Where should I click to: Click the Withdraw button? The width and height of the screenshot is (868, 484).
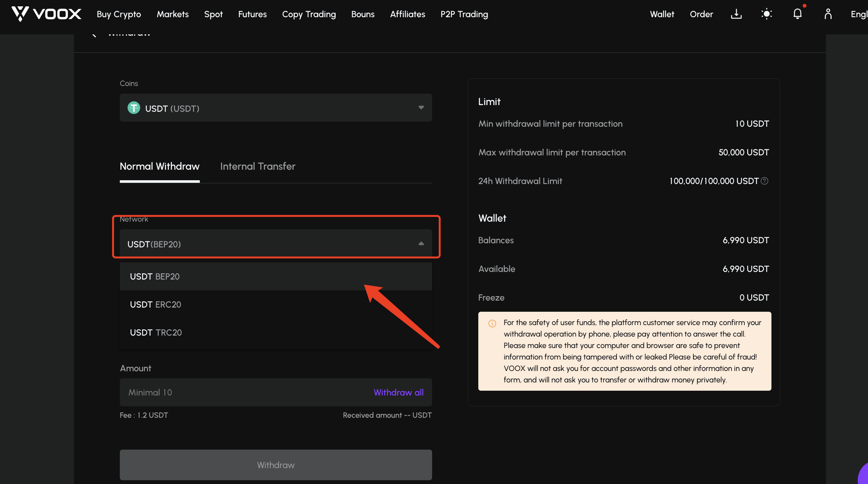pos(276,465)
